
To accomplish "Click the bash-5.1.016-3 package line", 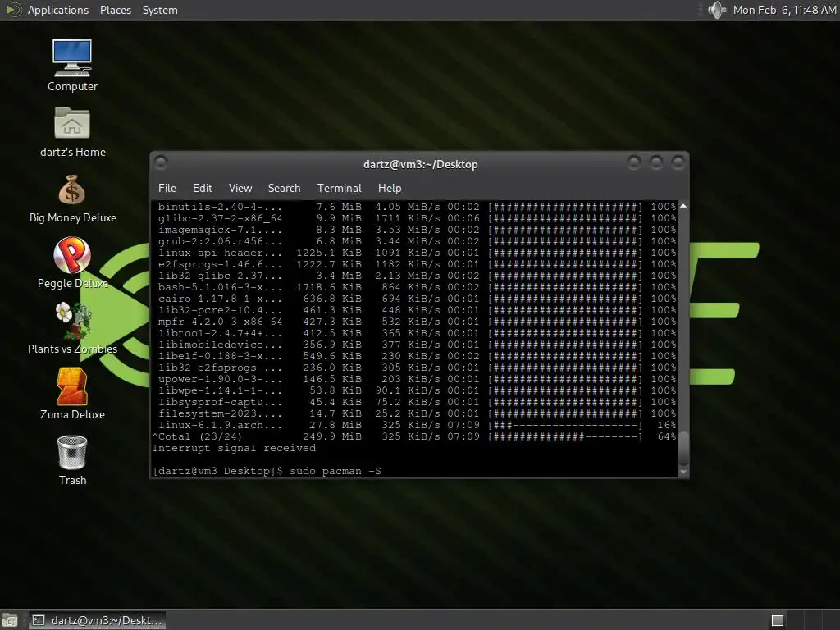I will (x=417, y=287).
